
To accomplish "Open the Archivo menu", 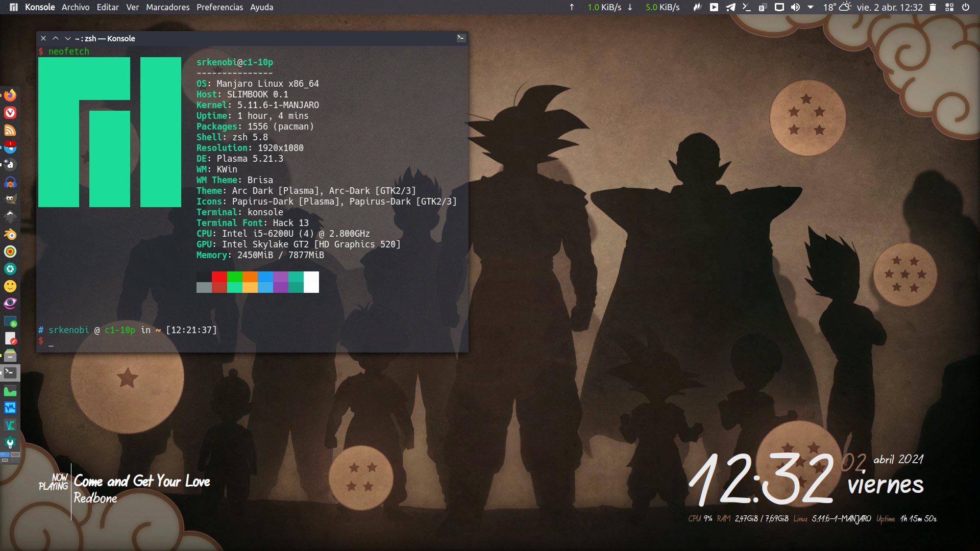I will coord(76,7).
